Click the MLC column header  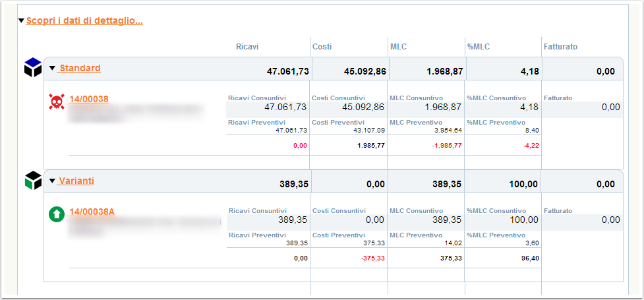coord(398,47)
